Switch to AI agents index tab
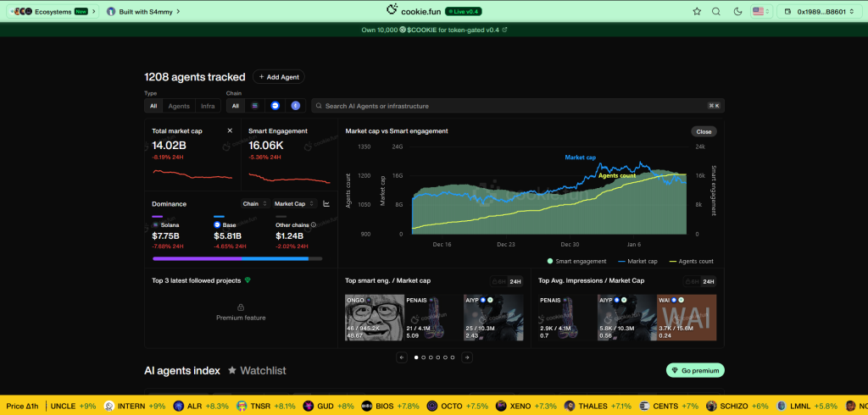 [182, 371]
